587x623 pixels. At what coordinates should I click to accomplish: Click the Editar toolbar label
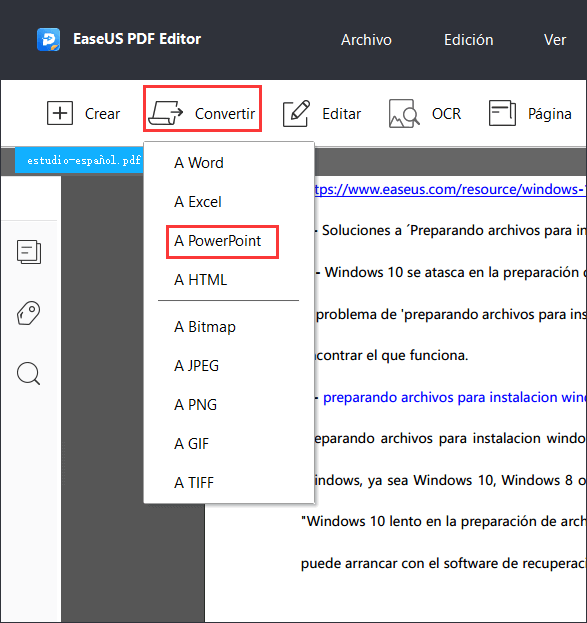point(341,114)
